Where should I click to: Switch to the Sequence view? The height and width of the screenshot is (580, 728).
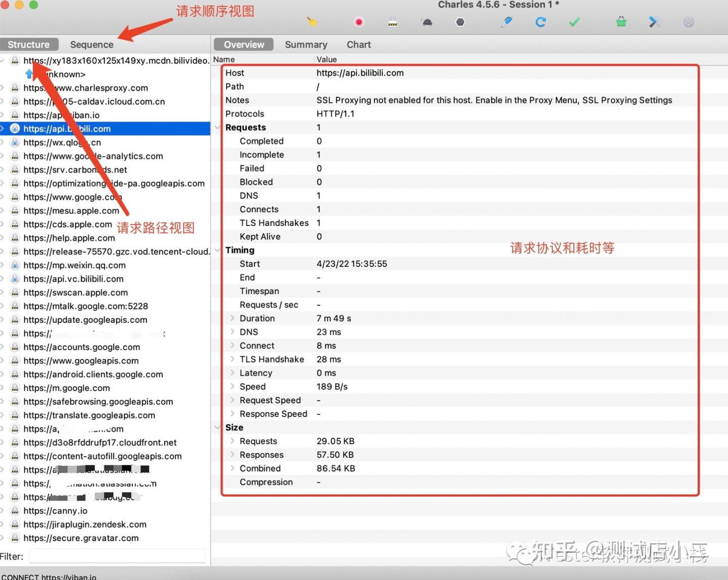point(92,44)
